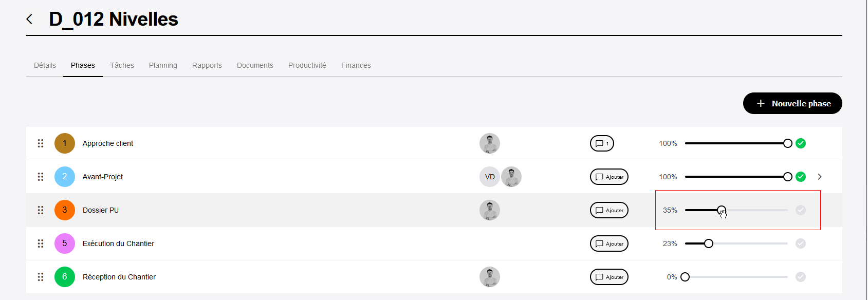Mark Dossier PU as complete
868x300 pixels.
coord(801,210)
